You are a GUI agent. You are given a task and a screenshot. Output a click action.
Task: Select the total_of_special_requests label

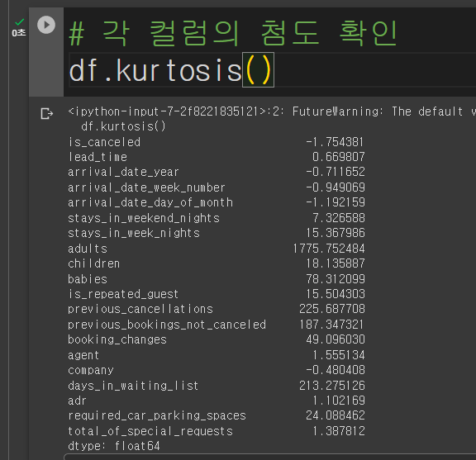[150, 431]
